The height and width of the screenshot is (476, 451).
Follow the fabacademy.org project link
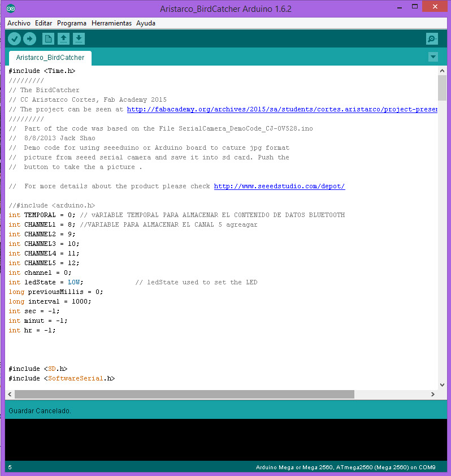click(282, 109)
